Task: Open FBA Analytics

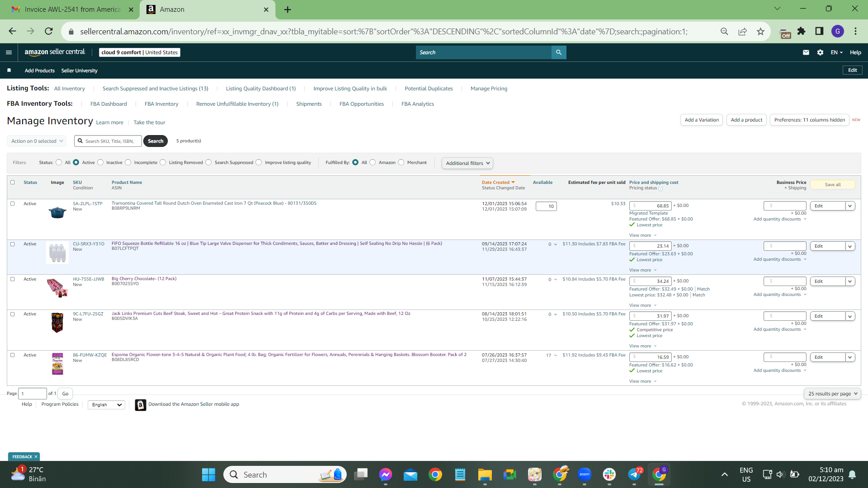Action: pos(418,104)
